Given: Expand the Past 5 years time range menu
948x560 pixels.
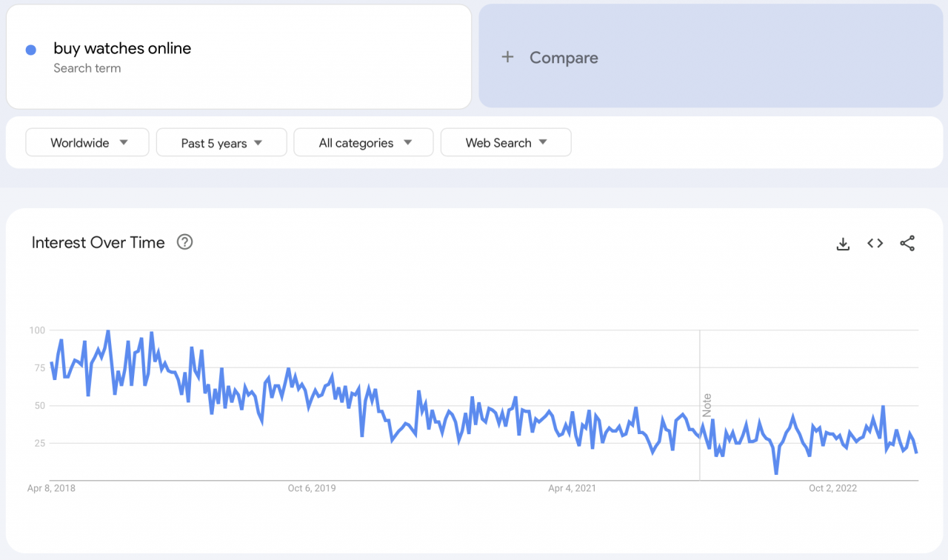Looking at the screenshot, I should (221, 142).
